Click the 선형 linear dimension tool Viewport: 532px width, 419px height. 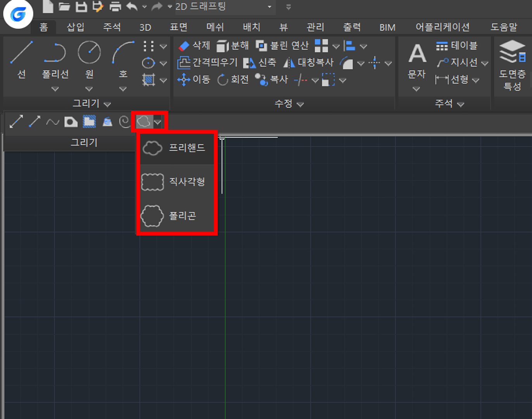pos(452,80)
